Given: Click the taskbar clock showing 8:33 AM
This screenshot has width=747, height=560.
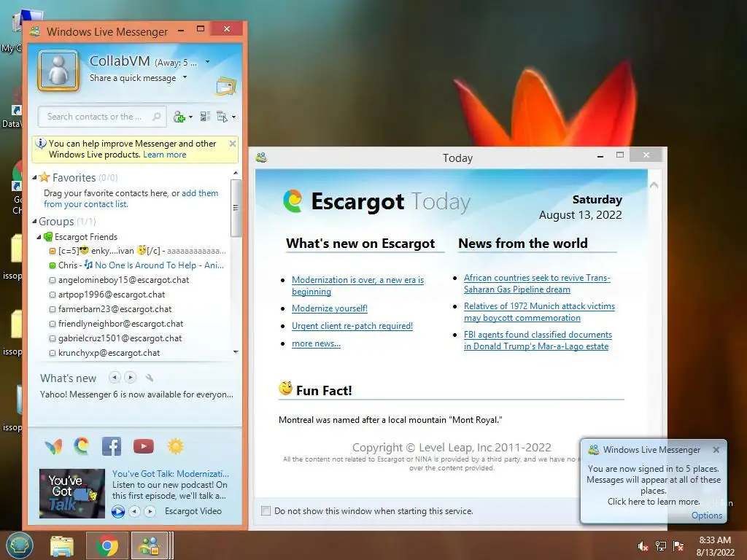Looking at the screenshot, I should point(715,545).
